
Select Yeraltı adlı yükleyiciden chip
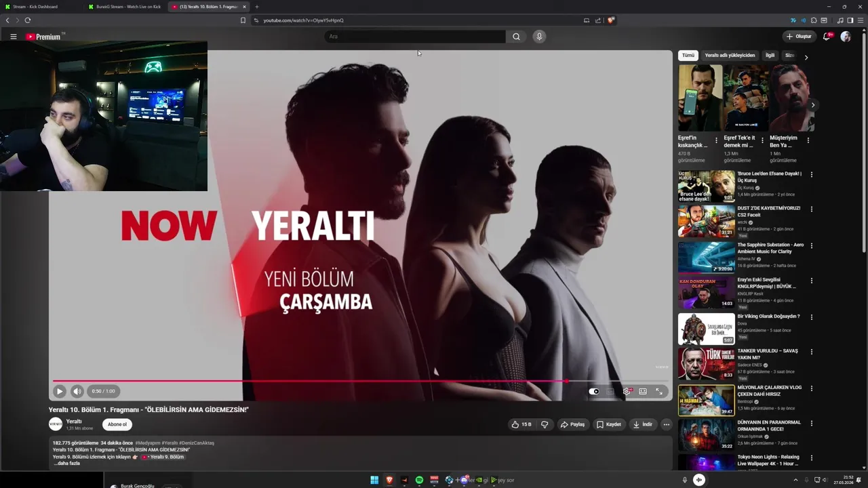730,56
